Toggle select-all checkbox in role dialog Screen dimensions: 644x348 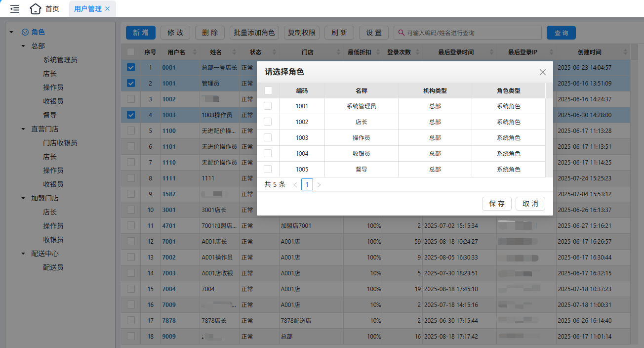[268, 90]
